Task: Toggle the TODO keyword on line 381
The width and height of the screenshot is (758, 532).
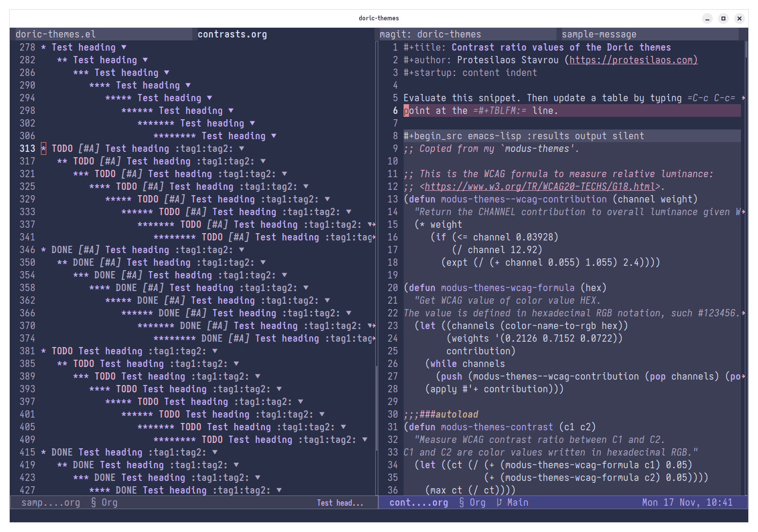Action: (x=62, y=351)
